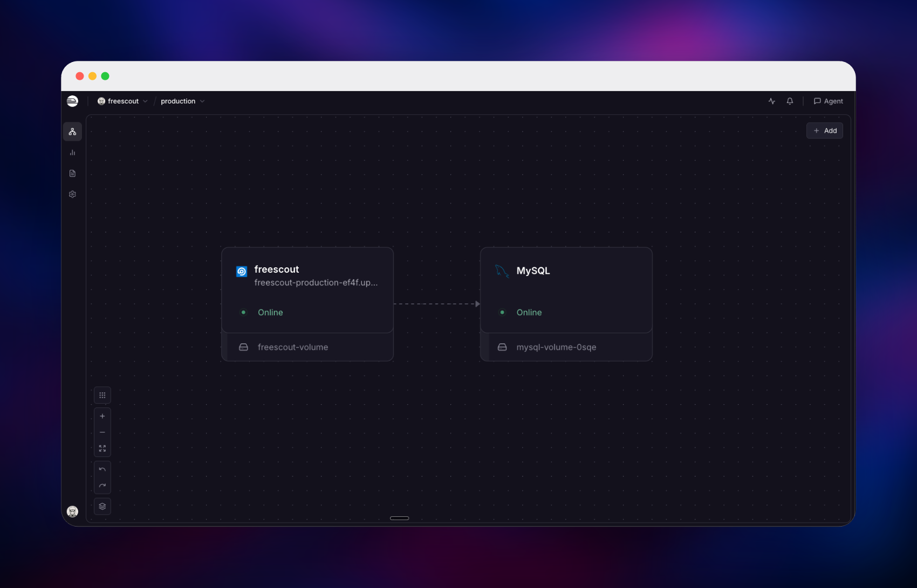This screenshot has width=917, height=588.
Task: Open the production environment dropdown
Action: (182, 101)
